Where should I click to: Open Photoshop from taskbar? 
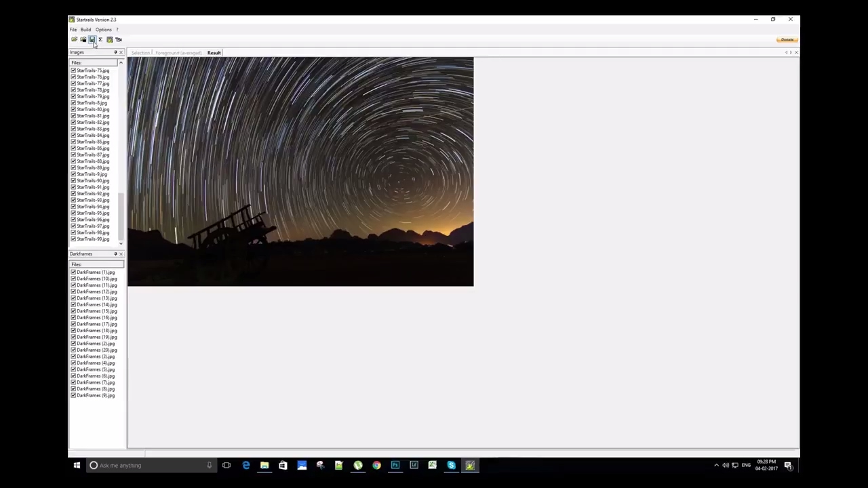pos(395,466)
